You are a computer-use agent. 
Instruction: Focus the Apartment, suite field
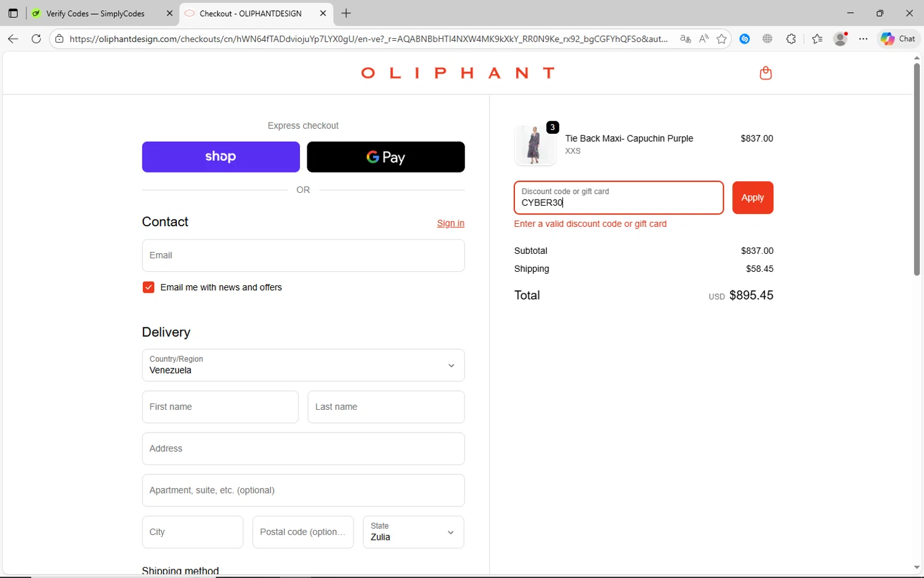pyautogui.click(x=303, y=490)
